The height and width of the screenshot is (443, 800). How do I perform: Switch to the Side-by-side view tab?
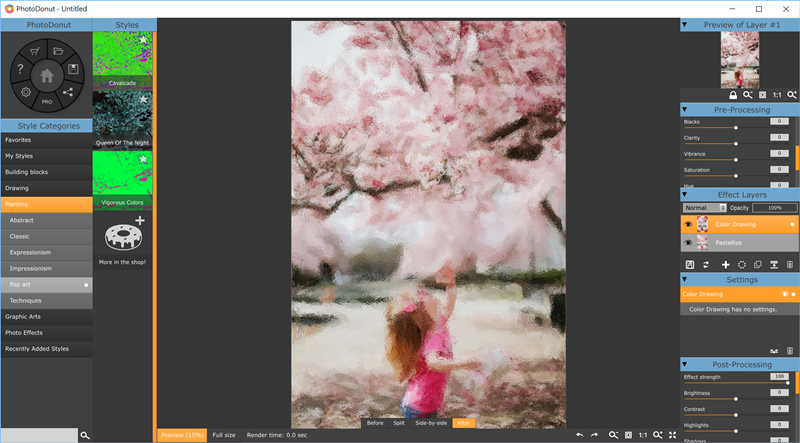[x=430, y=423]
